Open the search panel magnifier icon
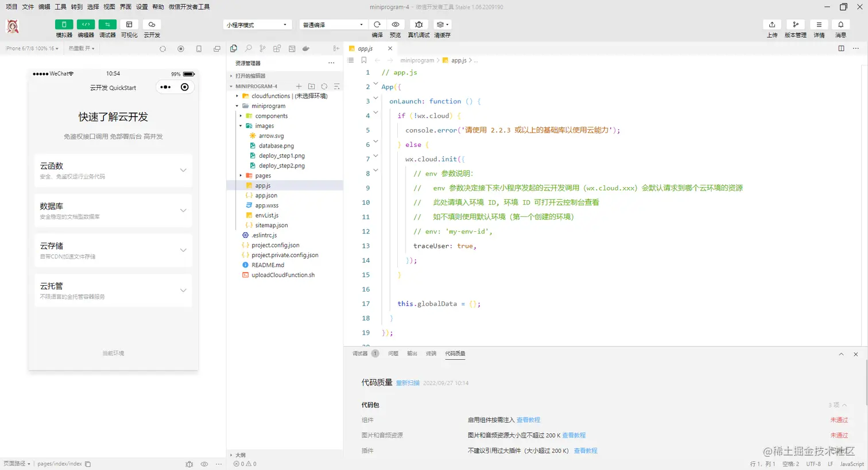The width and height of the screenshot is (868, 470). pyautogui.click(x=248, y=49)
